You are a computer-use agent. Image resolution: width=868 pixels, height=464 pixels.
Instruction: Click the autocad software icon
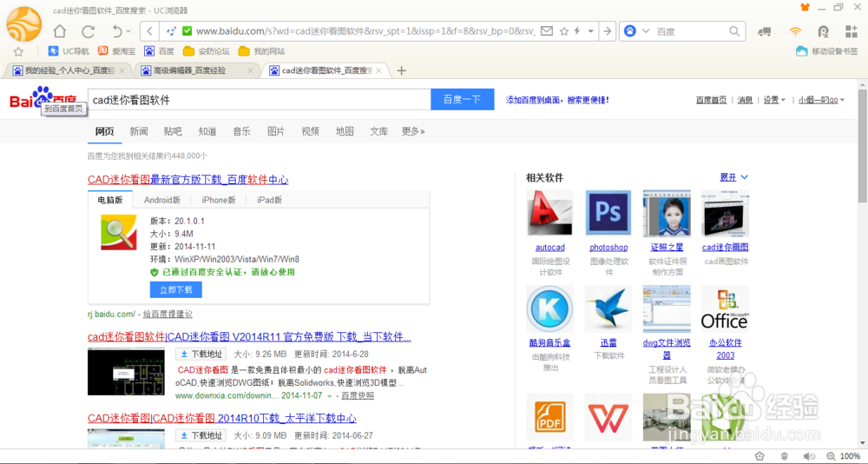[x=549, y=213]
